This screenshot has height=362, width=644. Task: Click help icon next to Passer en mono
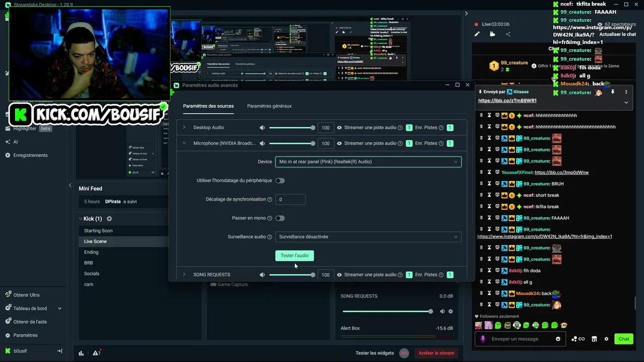(x=270, y=218)
